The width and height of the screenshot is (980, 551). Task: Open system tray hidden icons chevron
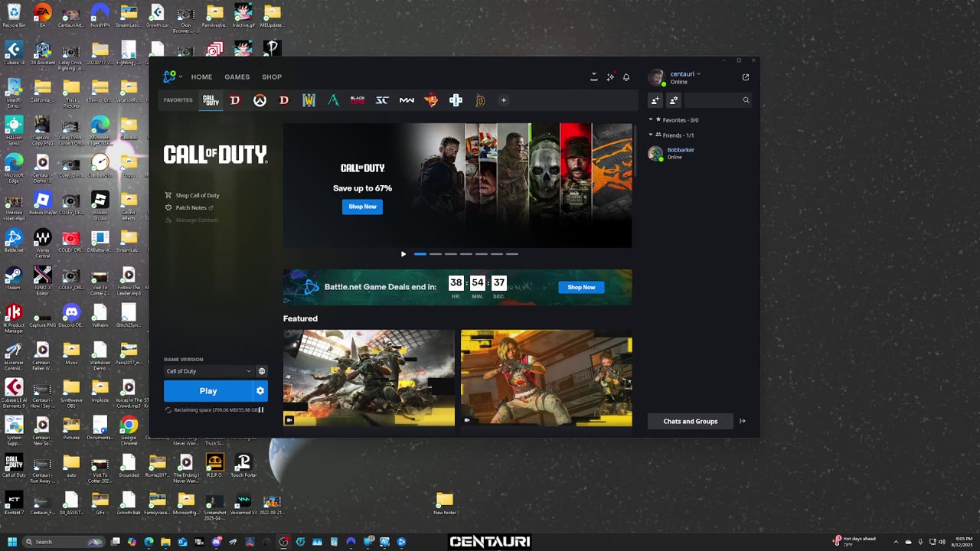(896, 542)
